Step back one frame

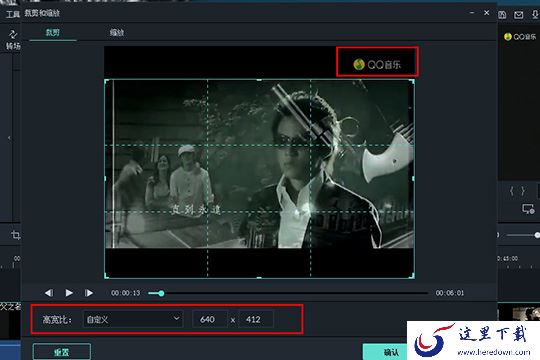pos(49,293)
